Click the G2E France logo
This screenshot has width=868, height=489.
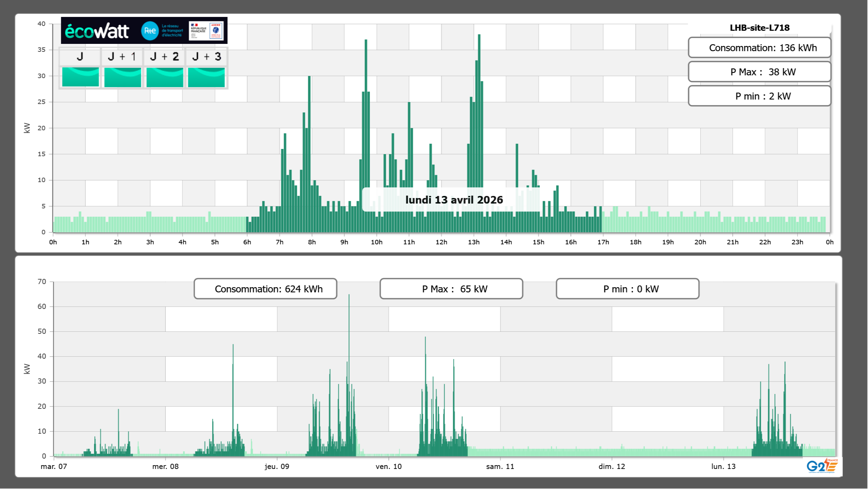tap(822, 466)
